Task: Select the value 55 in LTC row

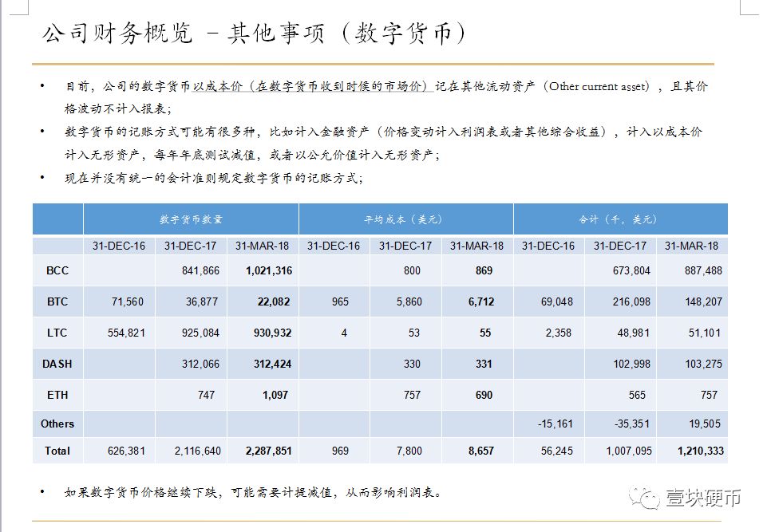Action: pos(485,333)
